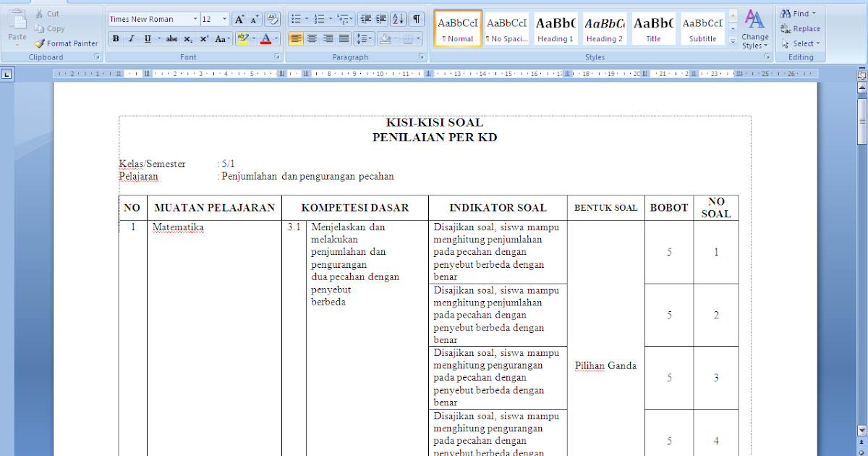The image size is (868, 456).
Task: Toggle superscript formatting
Action: (x=204, y=39)
